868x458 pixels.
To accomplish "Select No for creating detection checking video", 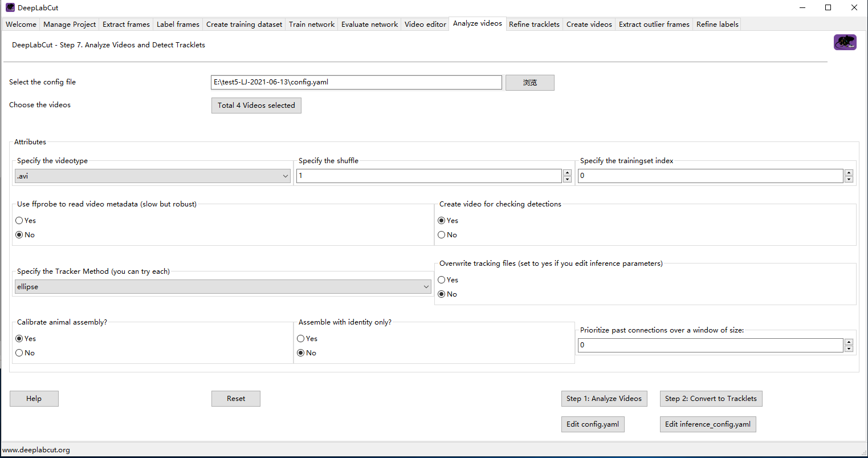I will point(441,234).
